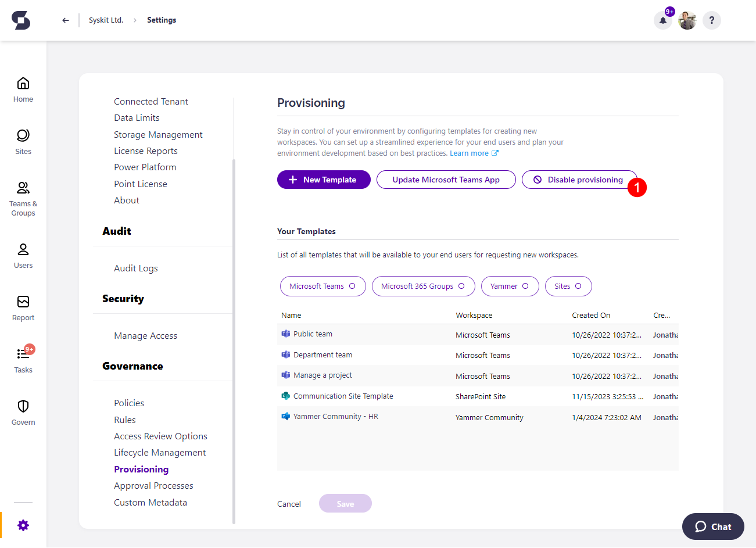Open the Sites section
Screen dimensions: 756x548
point(23,141)
